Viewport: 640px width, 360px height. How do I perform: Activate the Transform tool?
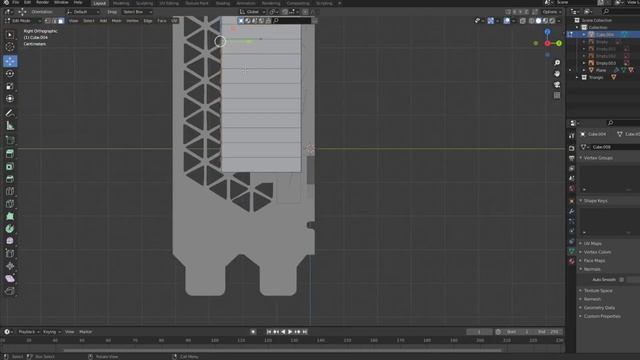point(10,99)
